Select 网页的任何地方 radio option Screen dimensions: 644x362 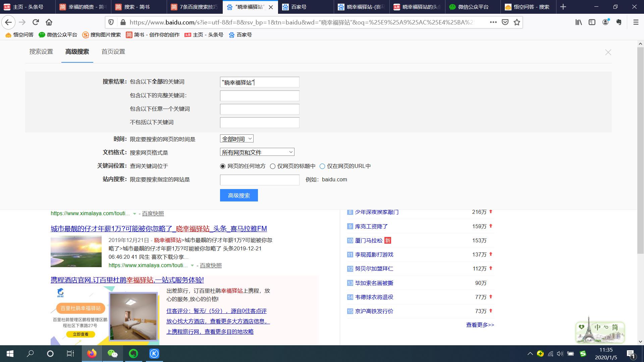(223, 166)
